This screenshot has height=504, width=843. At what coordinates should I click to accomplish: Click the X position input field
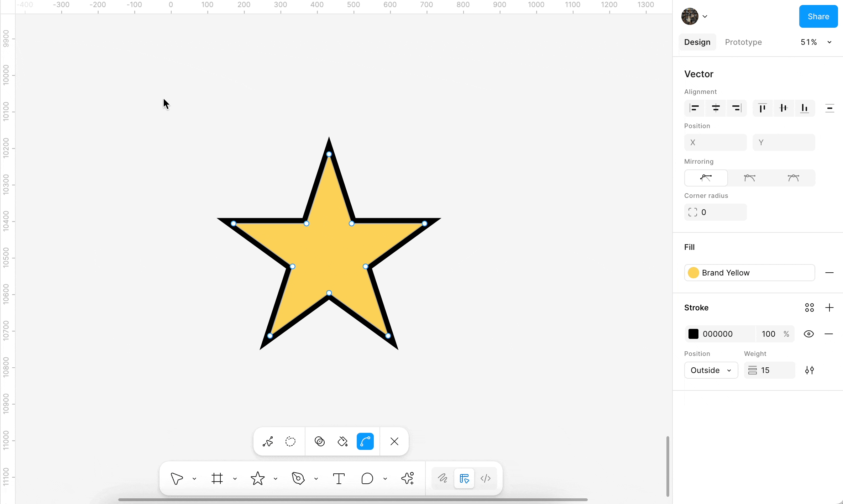715,142
